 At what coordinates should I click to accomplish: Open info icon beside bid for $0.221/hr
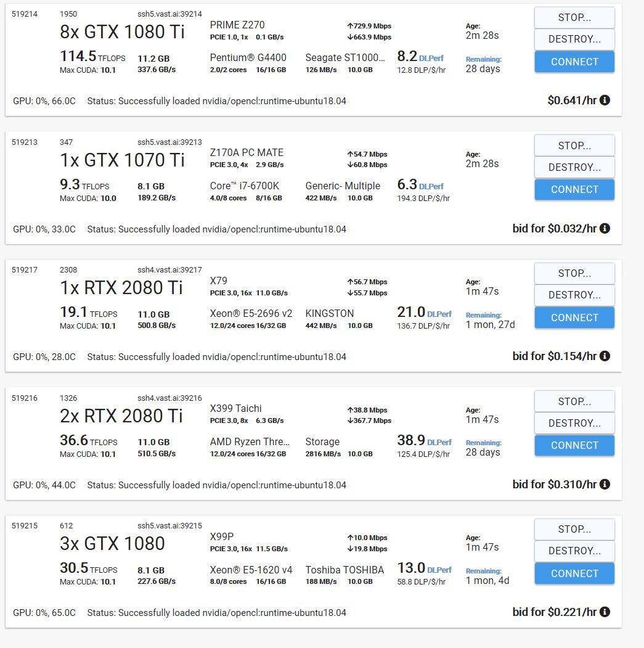[605, 612]
